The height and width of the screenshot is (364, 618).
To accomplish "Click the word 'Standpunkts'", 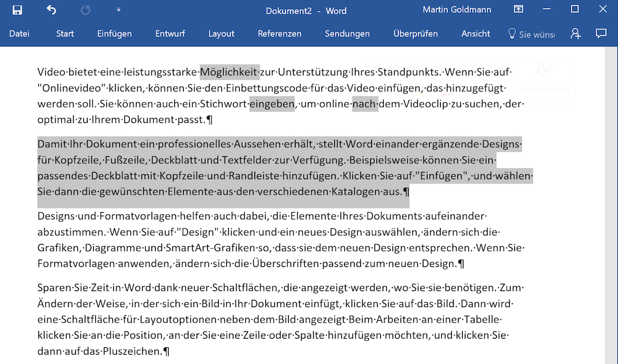I will [x=408, y=72].
